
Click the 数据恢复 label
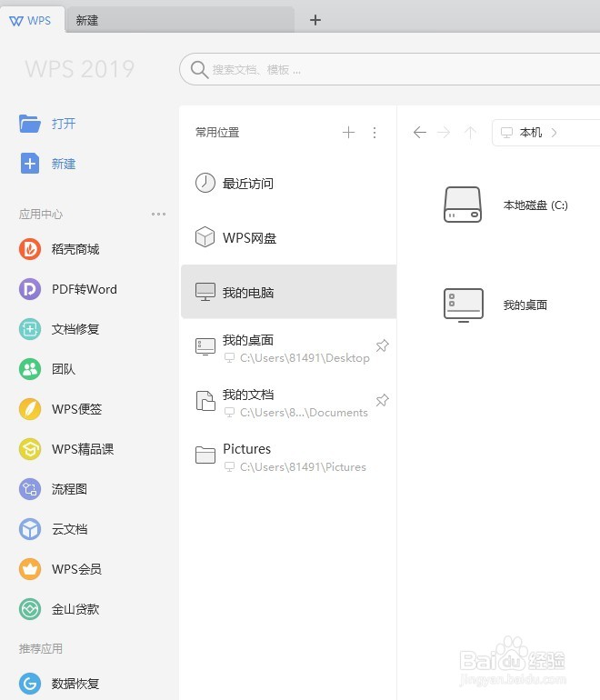coord(75,684)
